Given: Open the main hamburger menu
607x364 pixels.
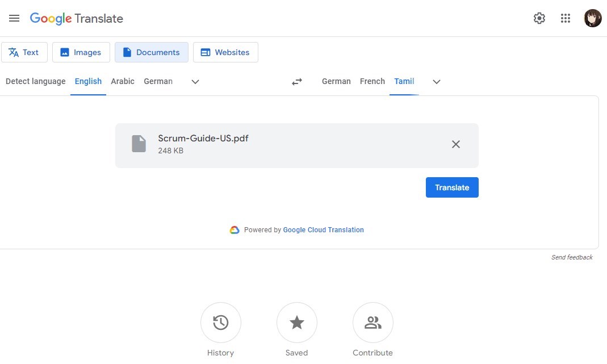Looking at the screenshot, I should tap(14, 18).
